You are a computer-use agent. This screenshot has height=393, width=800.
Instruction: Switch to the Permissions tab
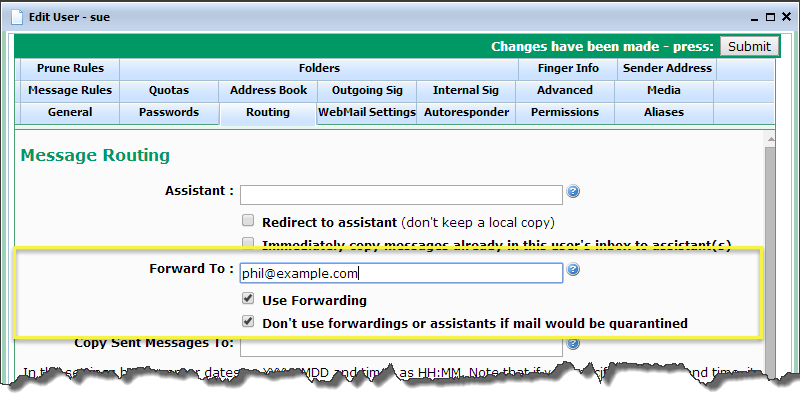(565, 113)
